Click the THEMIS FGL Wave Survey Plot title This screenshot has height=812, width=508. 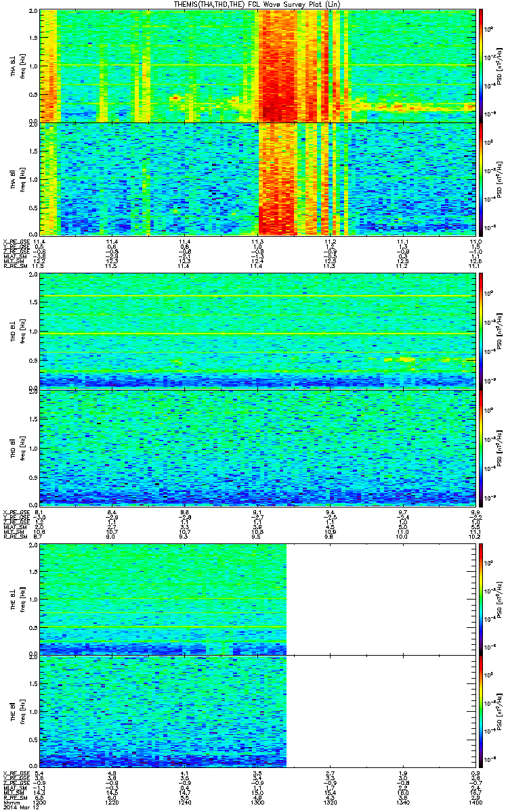[257, 5]
